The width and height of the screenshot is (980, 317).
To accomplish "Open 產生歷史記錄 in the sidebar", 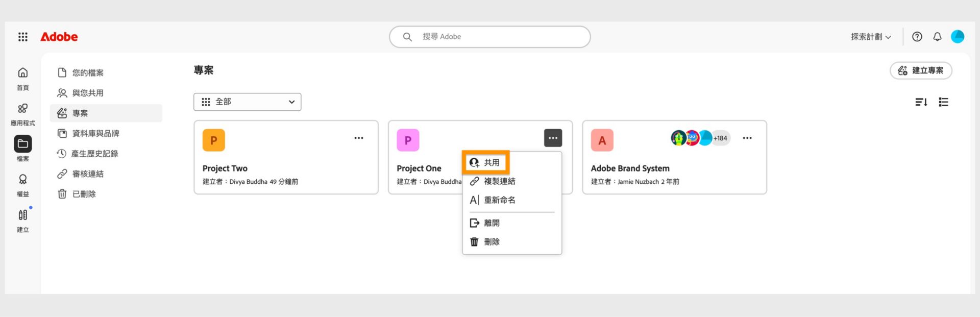I will (106, 154).
